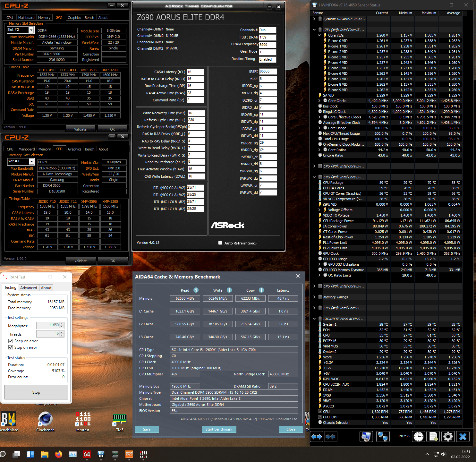Close HWiNFO sensors with blue X icon
476x462 pixels.
pyautogui.click(x=463, y=437)
